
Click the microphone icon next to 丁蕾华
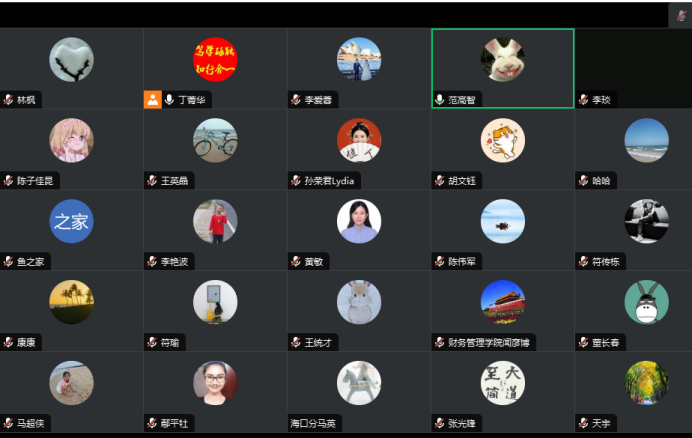(169, 100)
